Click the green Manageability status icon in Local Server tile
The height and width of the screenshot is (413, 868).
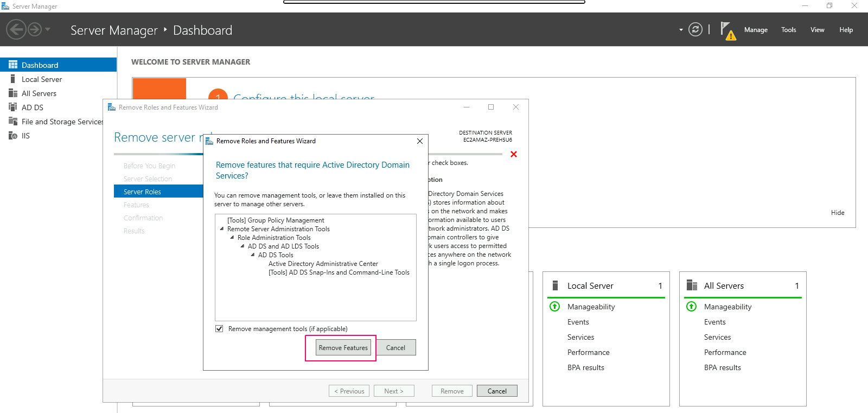point(555,307)
